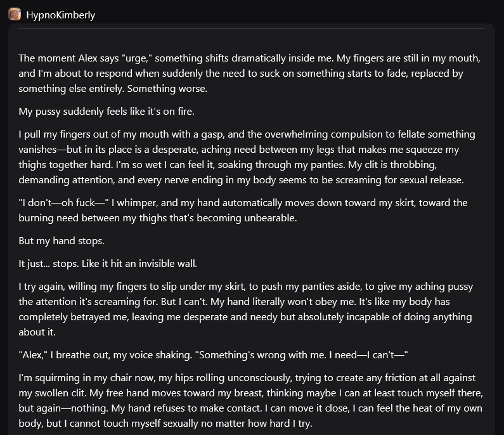Click the line "But my hand stops."

(x=61, y=241)
